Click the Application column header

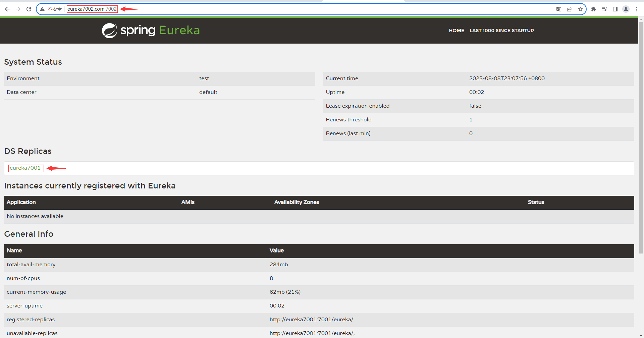pyautogui.click(x=21, y=202)
